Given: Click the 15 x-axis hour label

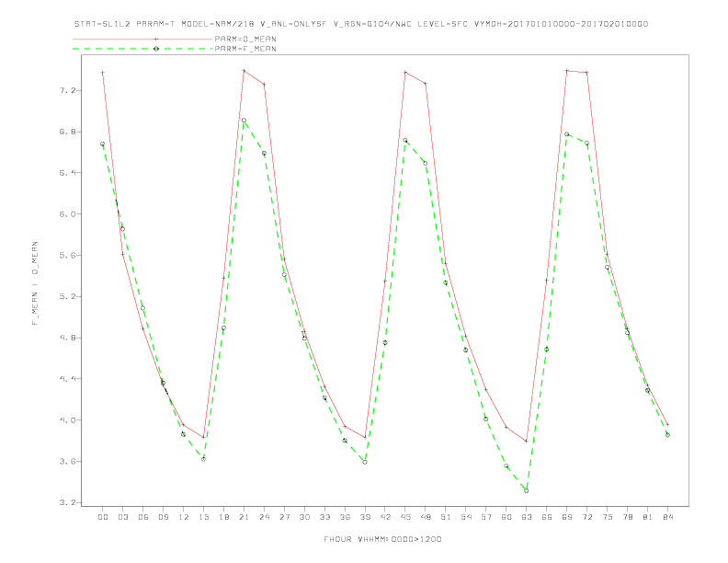Looking at the screenshot, I should pos(203,517).
